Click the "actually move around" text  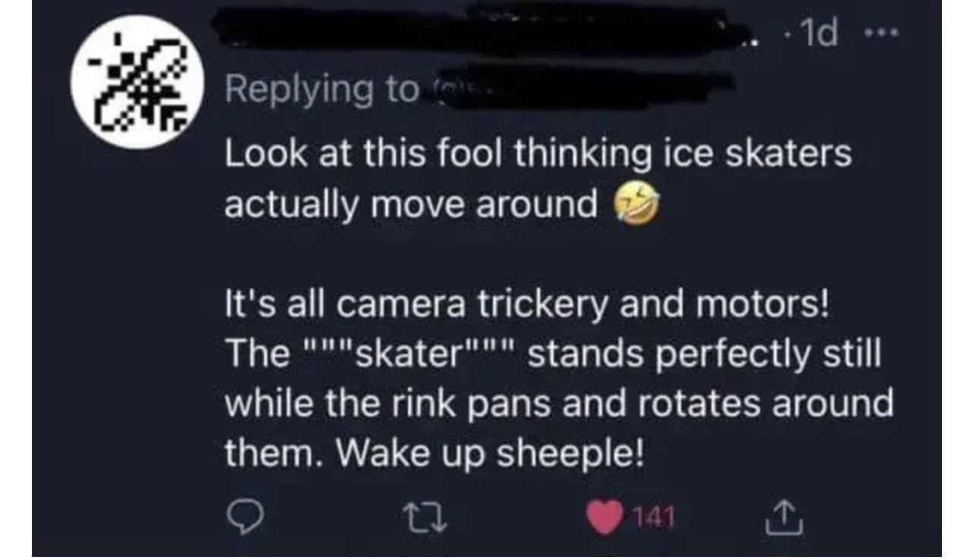point(411,206)
